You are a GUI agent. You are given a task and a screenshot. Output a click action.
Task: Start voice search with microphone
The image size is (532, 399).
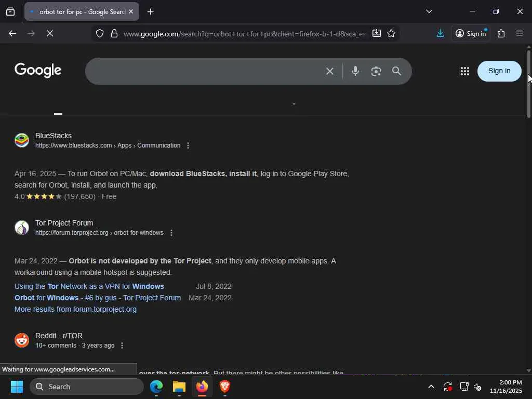point(355,71)
